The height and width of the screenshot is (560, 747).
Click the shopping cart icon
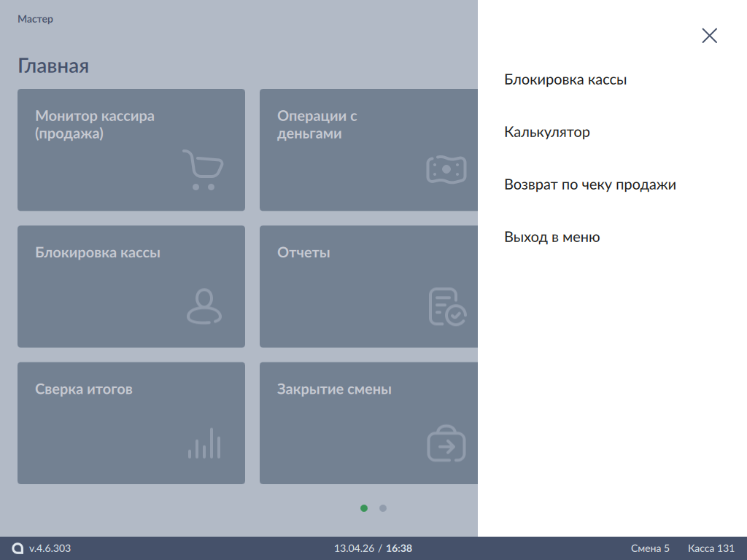coord(202,170)
